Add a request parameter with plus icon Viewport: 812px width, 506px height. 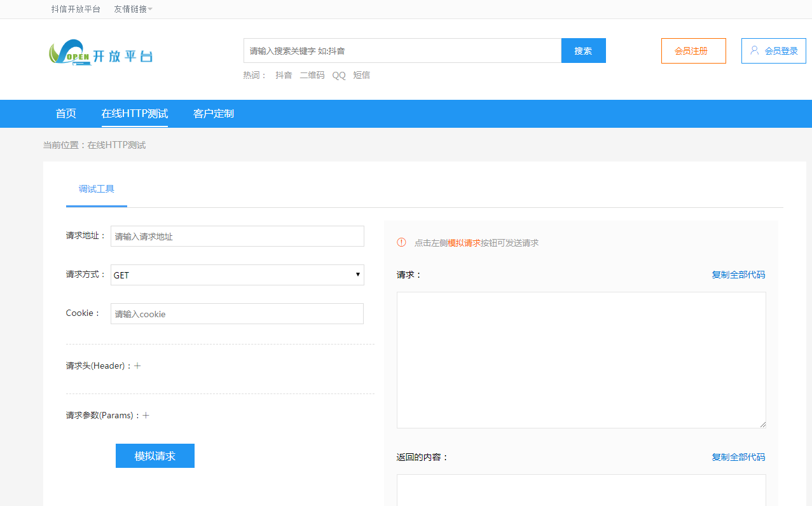[x=146, y=416]
